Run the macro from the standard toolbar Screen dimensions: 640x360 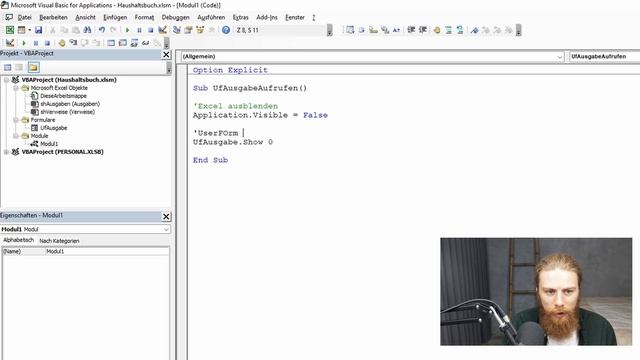[127, 30]
